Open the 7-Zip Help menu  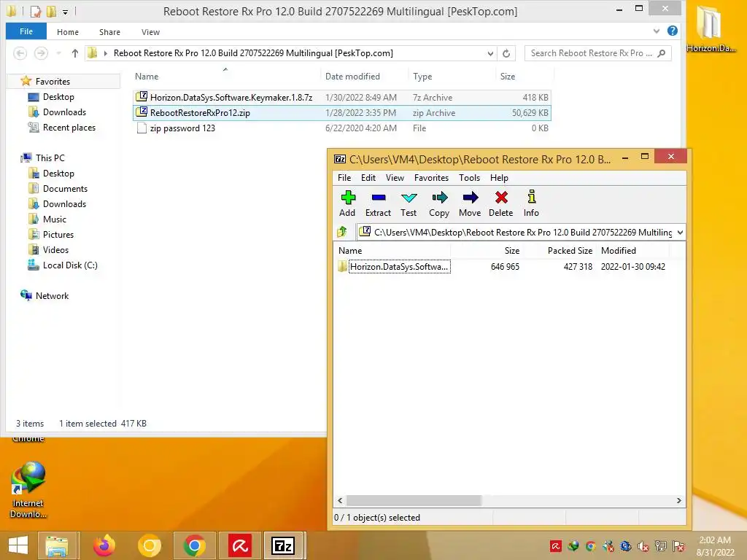point(499,178)
